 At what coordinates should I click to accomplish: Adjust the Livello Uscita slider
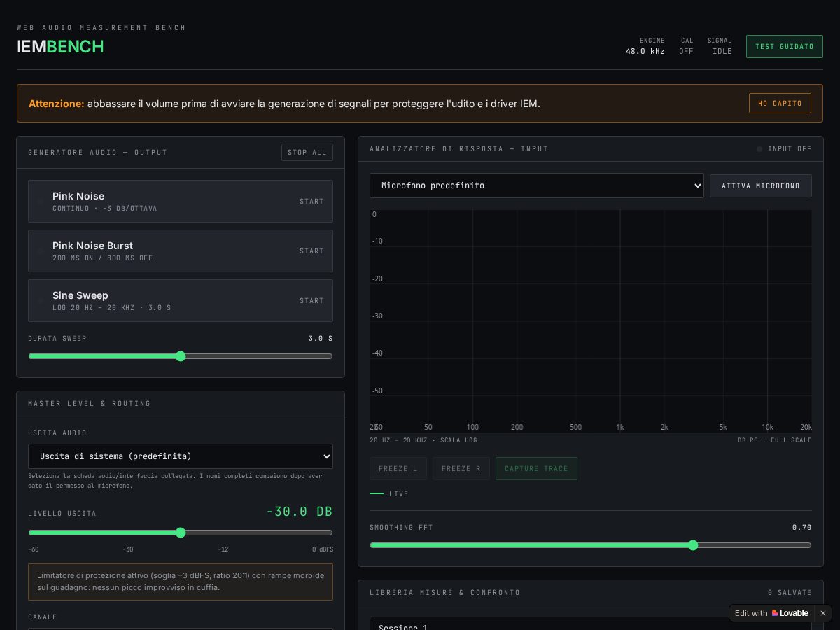coord(181,533)
